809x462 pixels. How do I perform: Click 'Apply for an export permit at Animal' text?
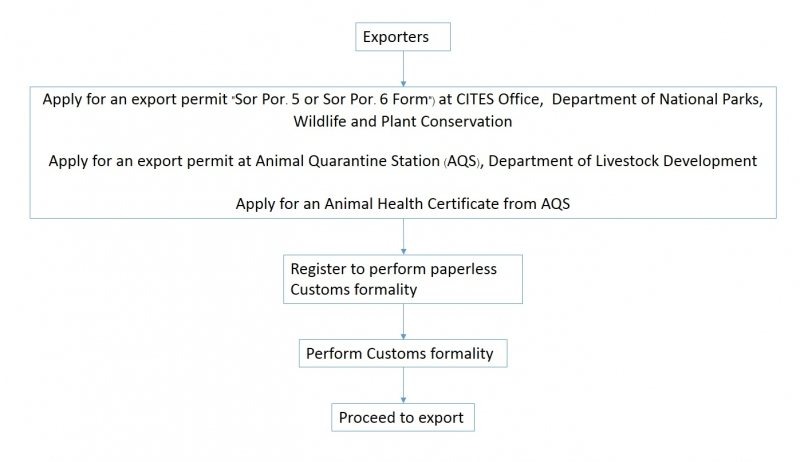point(176,161)
